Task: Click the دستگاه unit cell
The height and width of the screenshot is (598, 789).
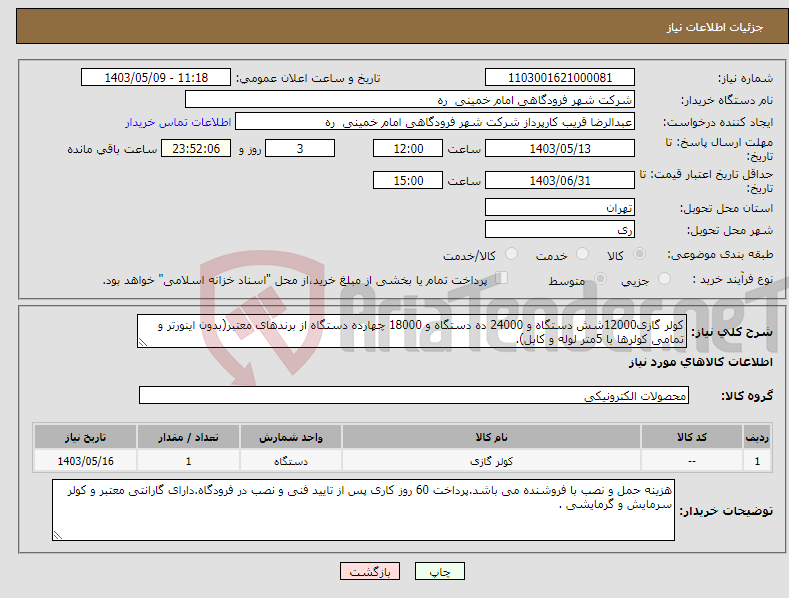Action: point(291,461)
